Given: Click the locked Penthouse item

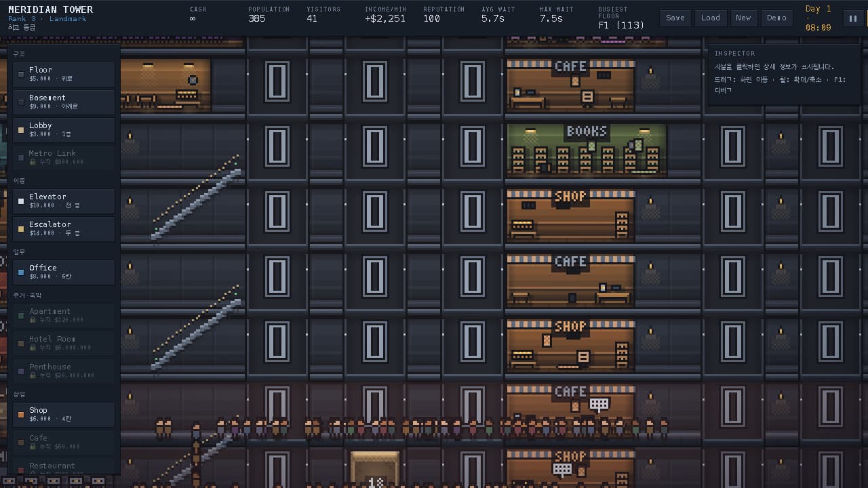Looking at the screenshot, I should [64, 371].
